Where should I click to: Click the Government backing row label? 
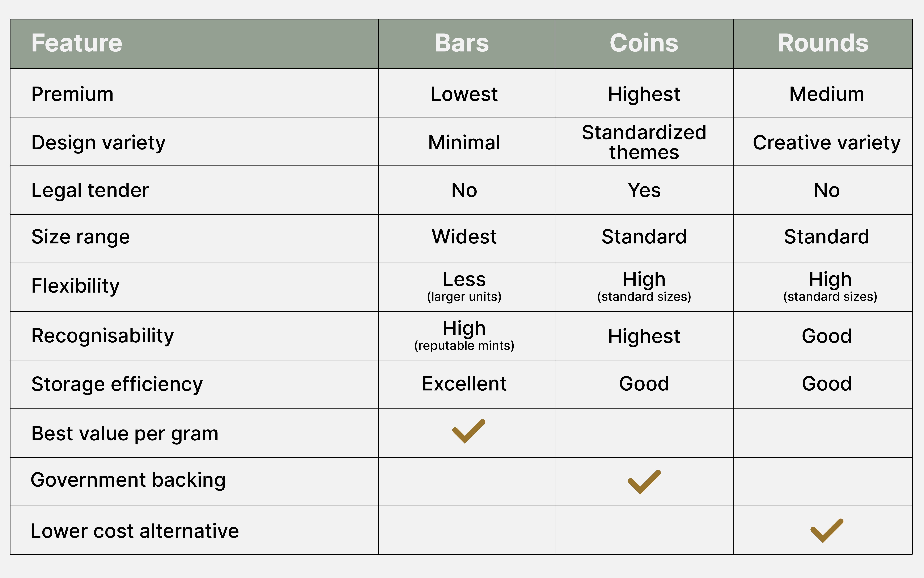click(128, 480)
